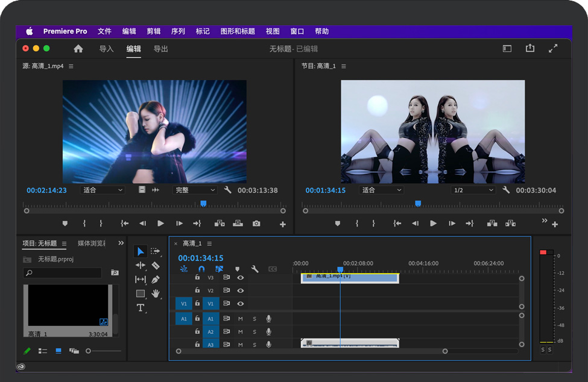The height and width of the screenshot is (382, 588).
Task: Open the 序列 menu
Action: coord(178,31)
